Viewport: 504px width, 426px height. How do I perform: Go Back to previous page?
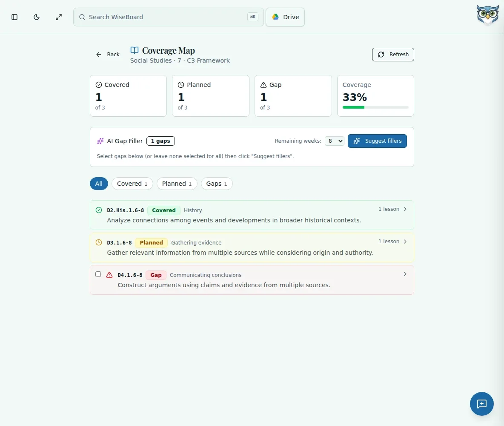(108, 55)
